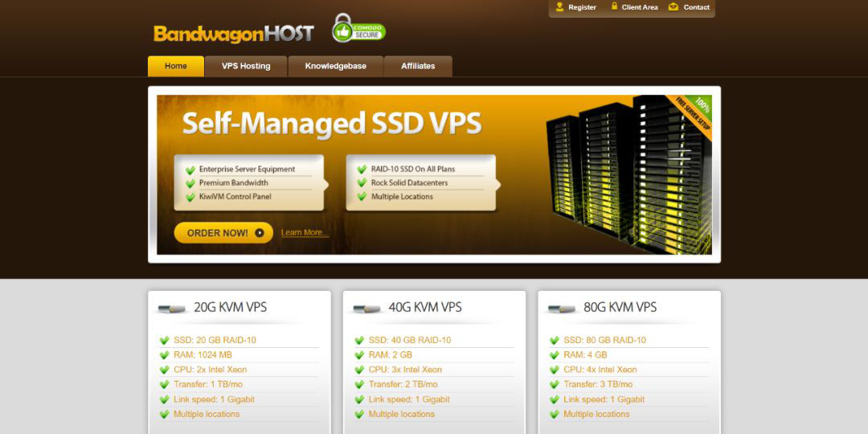Follow the Learn More link
Image resolution: width=868 pixels, height=434 pixels.
pos(305,232)
